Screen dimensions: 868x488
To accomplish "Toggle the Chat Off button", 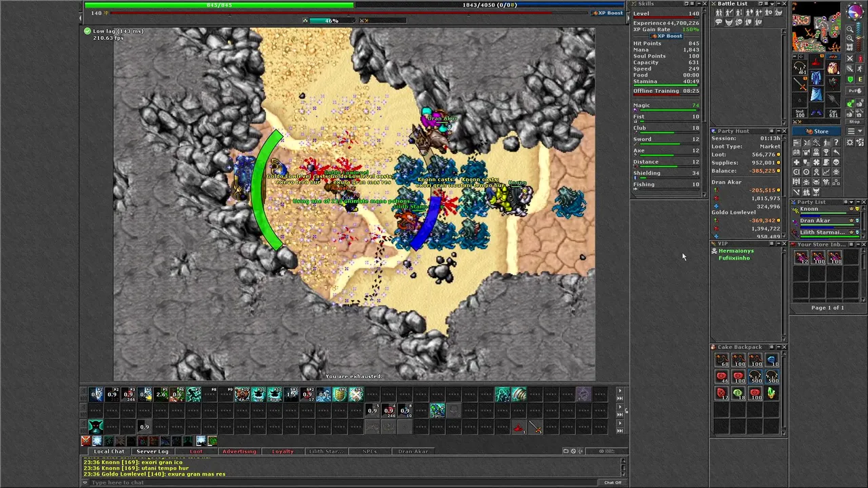I will coord(612,483).
